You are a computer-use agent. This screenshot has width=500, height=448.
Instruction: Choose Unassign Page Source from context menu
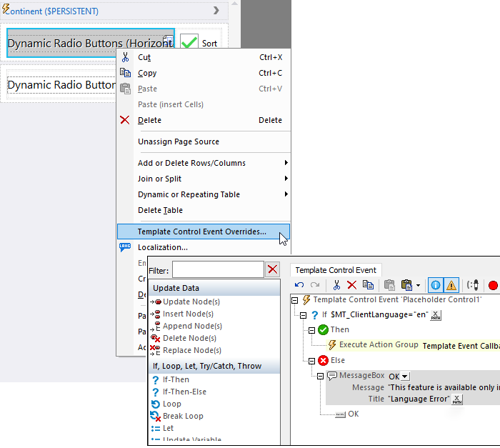coord(178,141)
